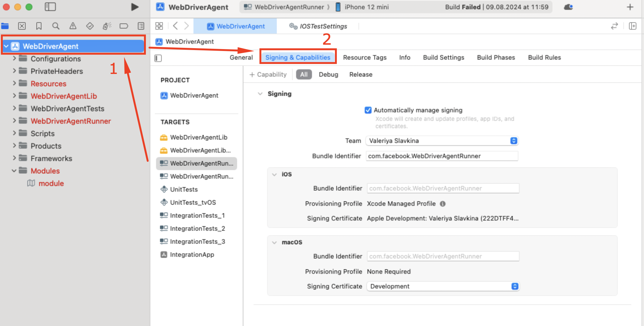Open the related items grid menu
The width and height of the screenshot is (644, 326).
click(159, 26)
